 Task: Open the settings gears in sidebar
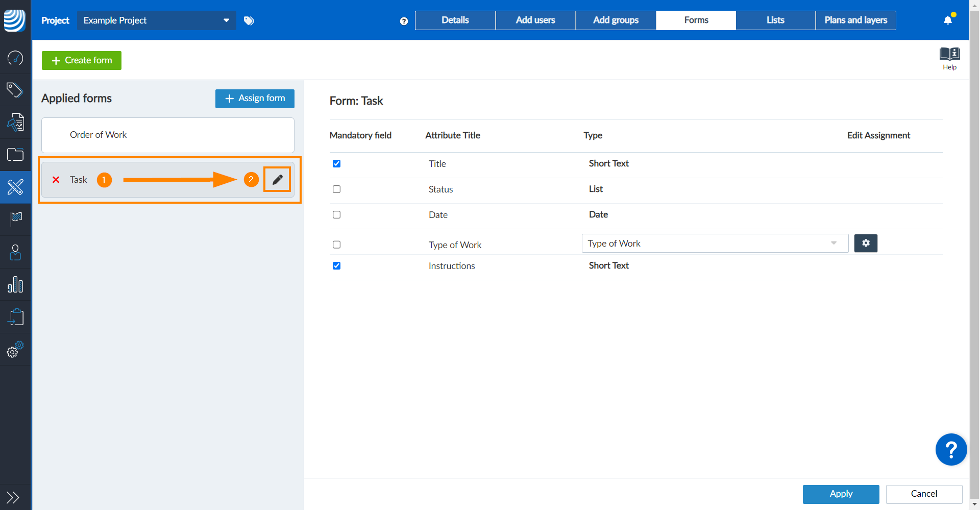click(15, 350)
